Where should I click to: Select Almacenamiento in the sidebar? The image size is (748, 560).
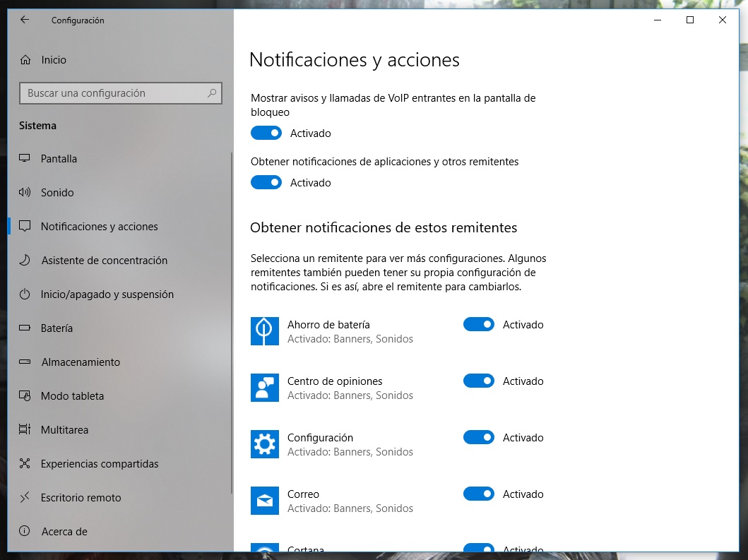click(81, 362)
